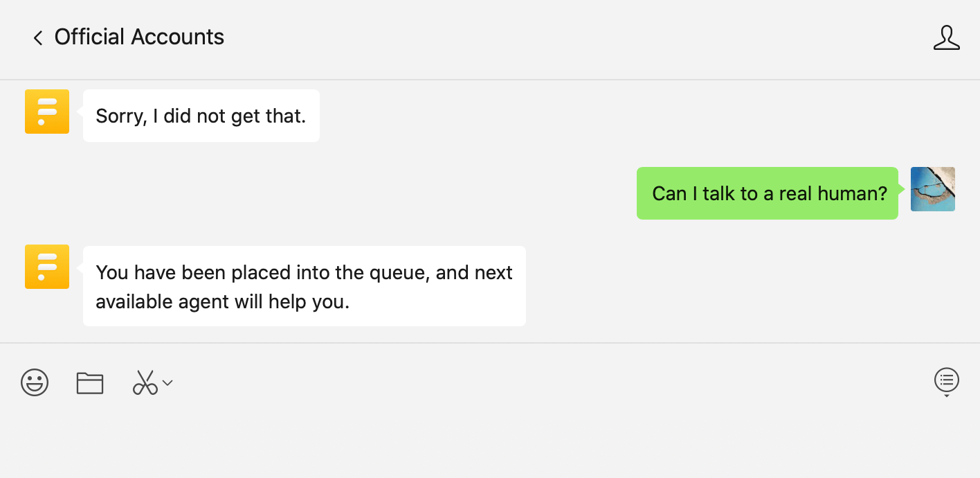
Task: Select the green "Can I talk to a real human?" bubble
Action: coord(767,193)
